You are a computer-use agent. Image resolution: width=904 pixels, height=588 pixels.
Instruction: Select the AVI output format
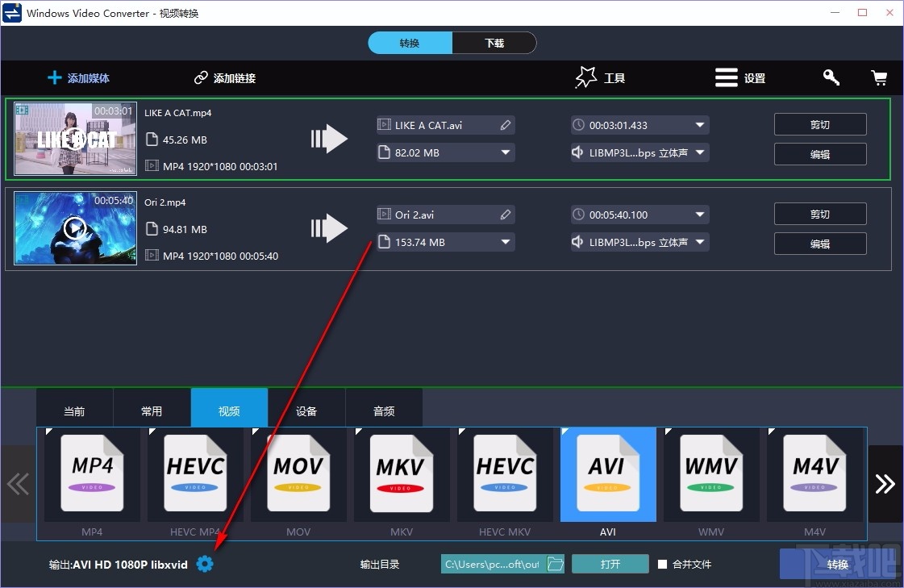coord(608,474)
